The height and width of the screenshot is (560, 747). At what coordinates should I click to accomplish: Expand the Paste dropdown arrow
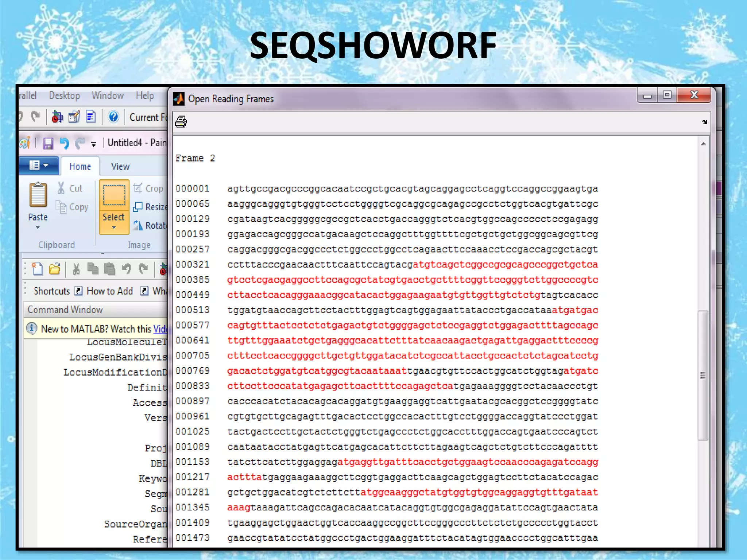[38, 227]
